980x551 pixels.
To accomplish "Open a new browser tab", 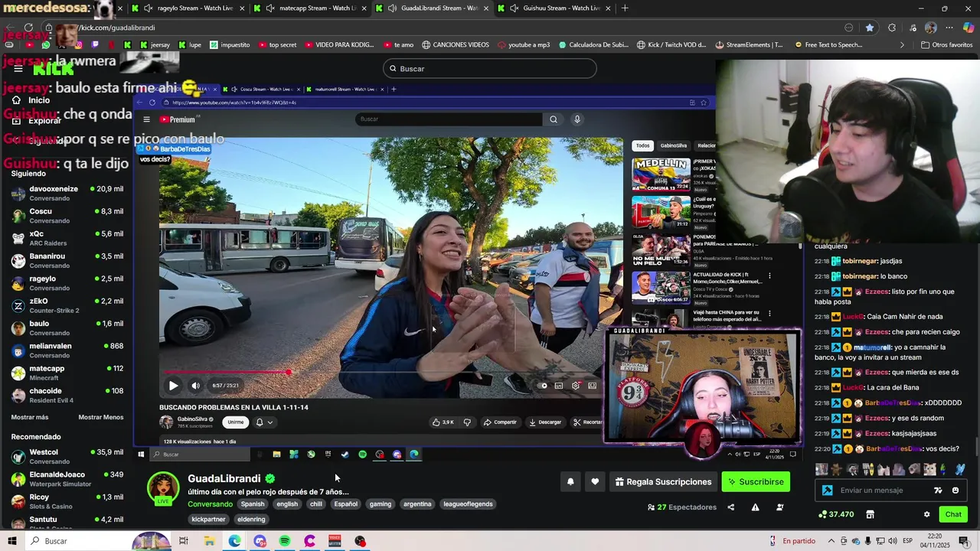I will click(x=625, y=8).
